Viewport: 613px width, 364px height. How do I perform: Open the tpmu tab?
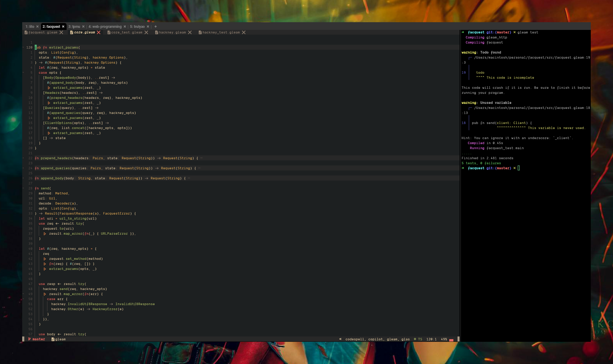point(75,26)
